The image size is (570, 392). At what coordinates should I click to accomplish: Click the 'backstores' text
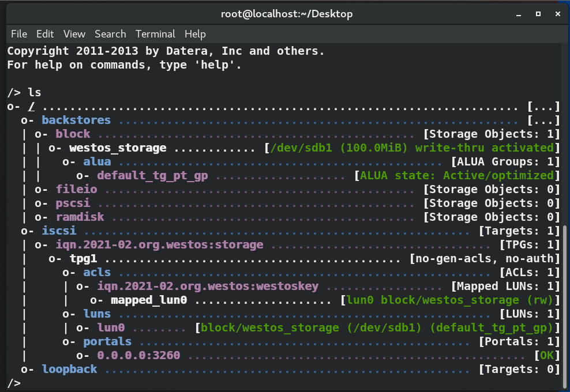76,120
